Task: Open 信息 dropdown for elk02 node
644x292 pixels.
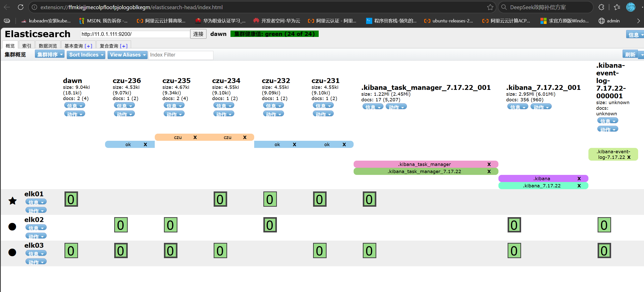Action: pos(36,228)
